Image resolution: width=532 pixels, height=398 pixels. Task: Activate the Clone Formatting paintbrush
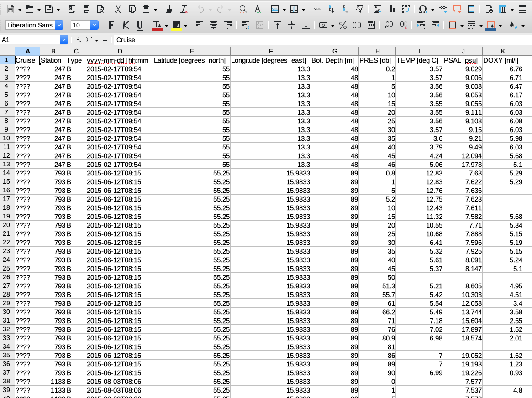(x=169, y=9)
